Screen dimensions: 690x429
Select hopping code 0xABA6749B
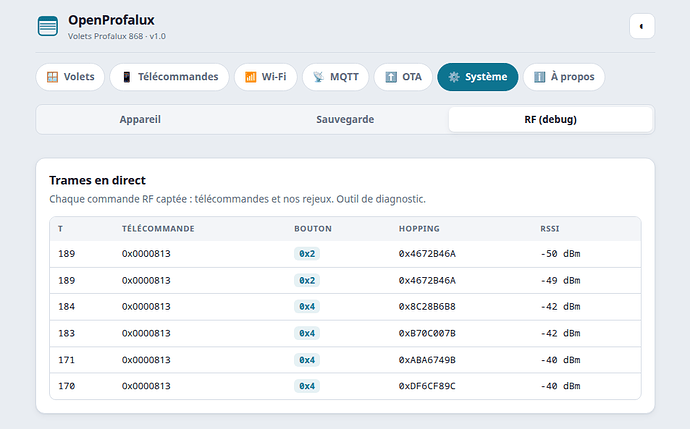point(427,360)
